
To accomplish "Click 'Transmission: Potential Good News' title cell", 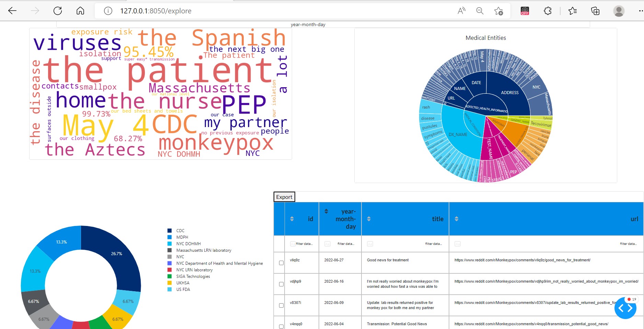I will [x=405, y=323].
